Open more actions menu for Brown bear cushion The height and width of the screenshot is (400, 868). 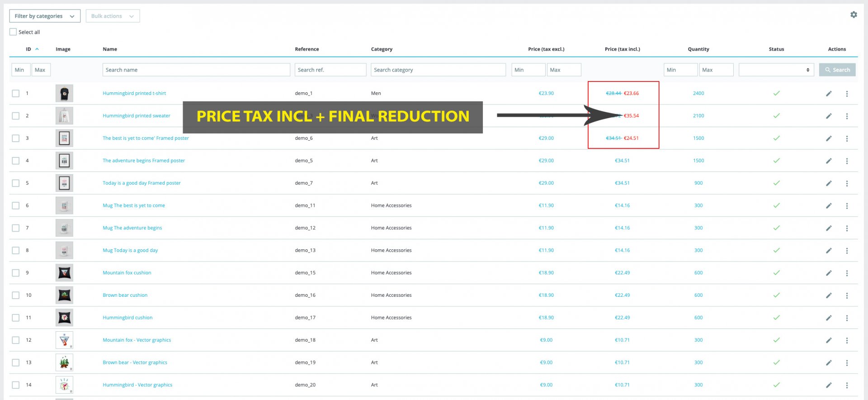pos(847,295)
